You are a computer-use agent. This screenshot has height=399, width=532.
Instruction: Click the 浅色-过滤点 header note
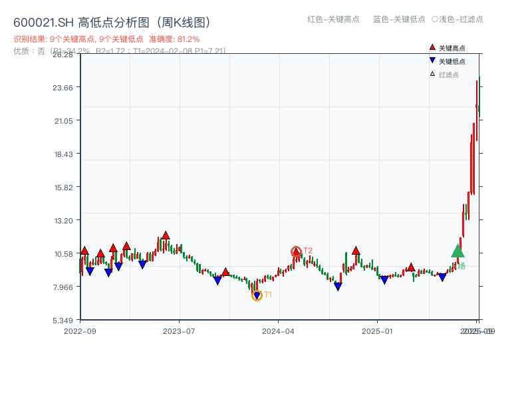(x=458, y=19)
